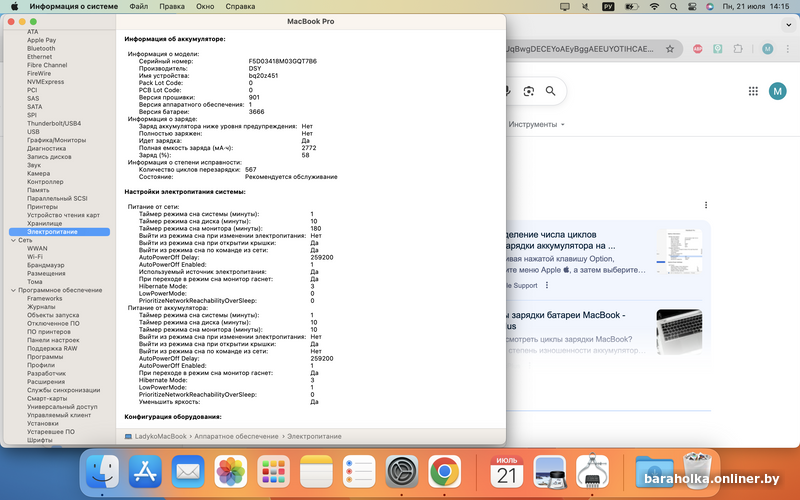Screen dimensions: 800x500
Task: Select battery cycle count value 567
Action: [251, 169]
